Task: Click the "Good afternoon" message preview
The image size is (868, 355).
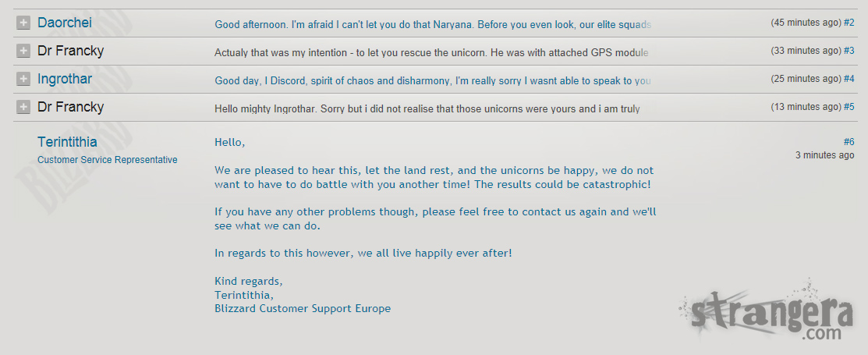Action: 433,25
